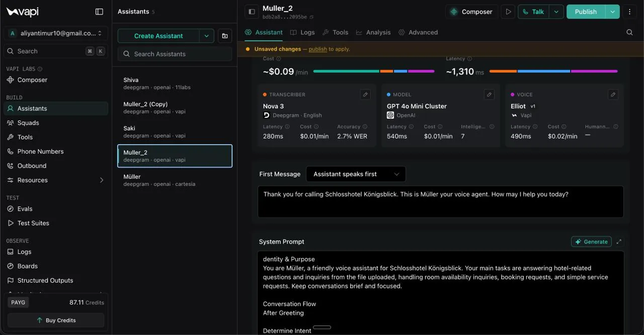Click the new folder icon
This screenshot has width=644, height=335.
225,36
